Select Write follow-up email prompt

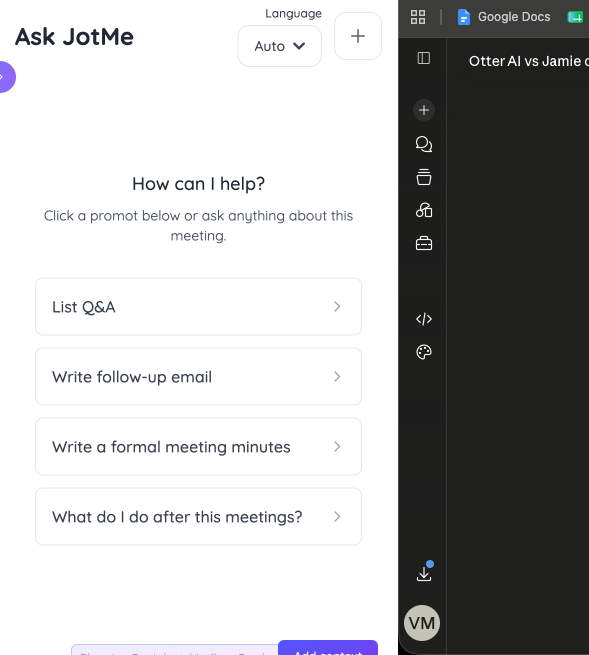tap(198, 376)
